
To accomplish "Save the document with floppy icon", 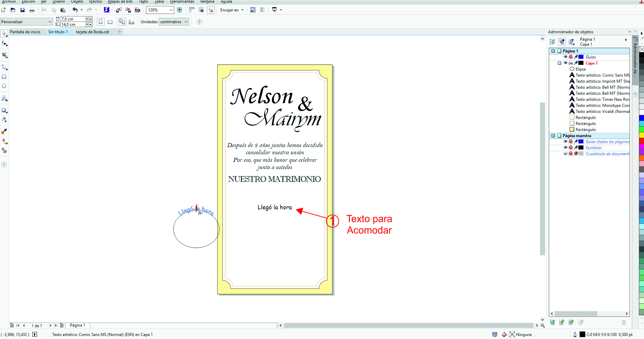I will [22, 10].
